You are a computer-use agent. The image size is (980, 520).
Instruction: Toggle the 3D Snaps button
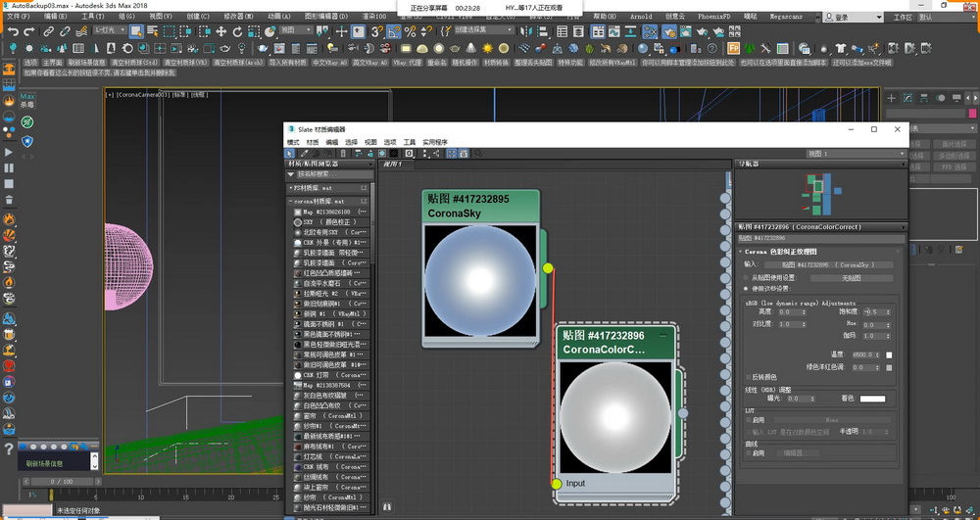(x=376, y=31)
